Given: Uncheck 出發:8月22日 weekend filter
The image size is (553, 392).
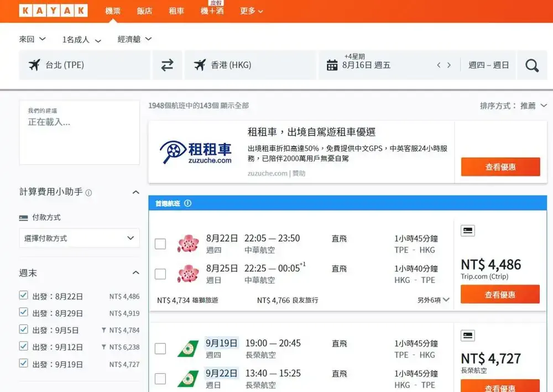Looking at the screenshot, I should coord(23,295).
